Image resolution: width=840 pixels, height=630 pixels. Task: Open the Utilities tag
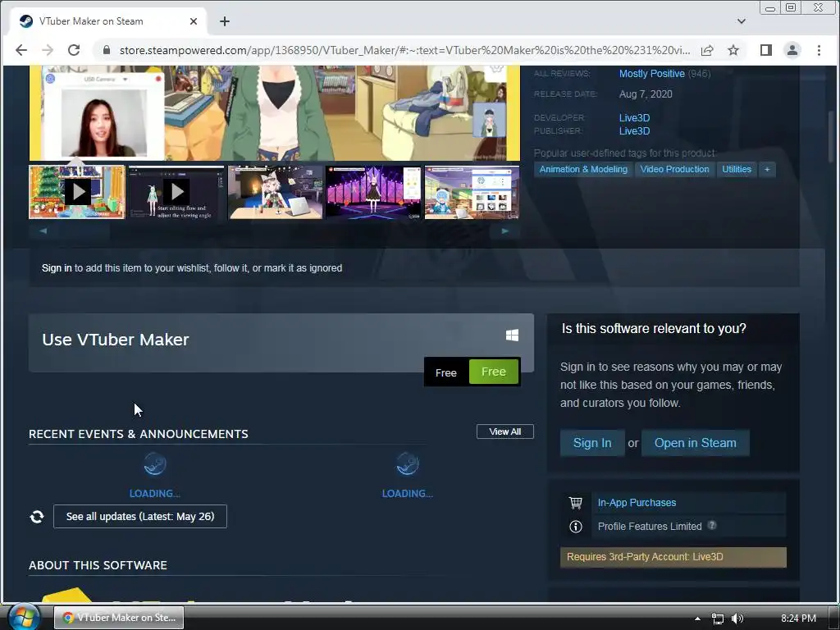point(737,169)
